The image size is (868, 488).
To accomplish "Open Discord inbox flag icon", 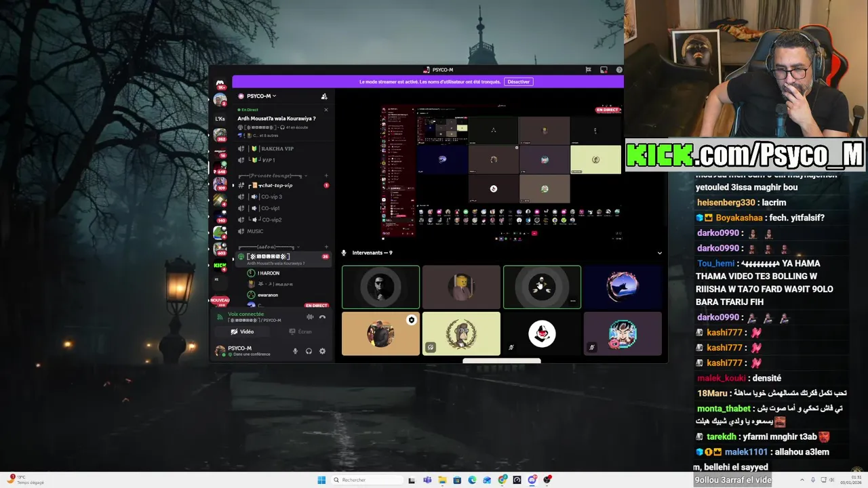I will point(588,70).
